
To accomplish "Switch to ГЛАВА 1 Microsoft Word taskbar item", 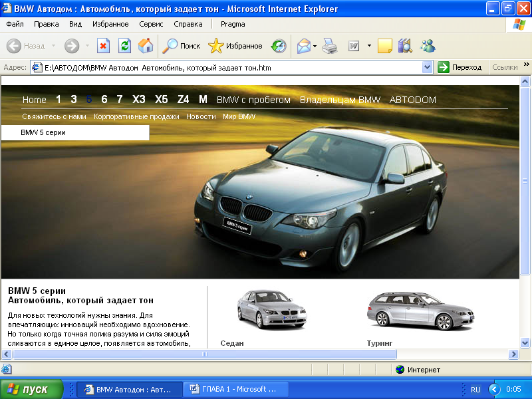I will (236, 389).
